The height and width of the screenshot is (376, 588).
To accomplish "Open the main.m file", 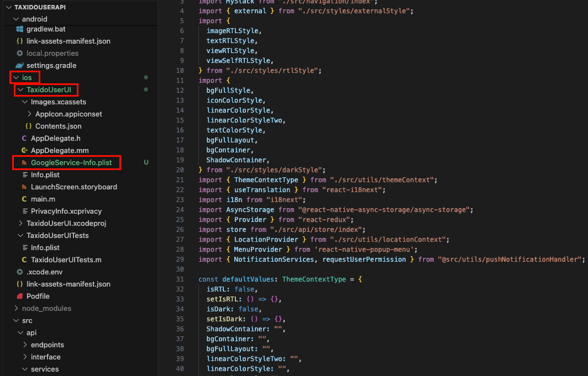I will point(43,199).
